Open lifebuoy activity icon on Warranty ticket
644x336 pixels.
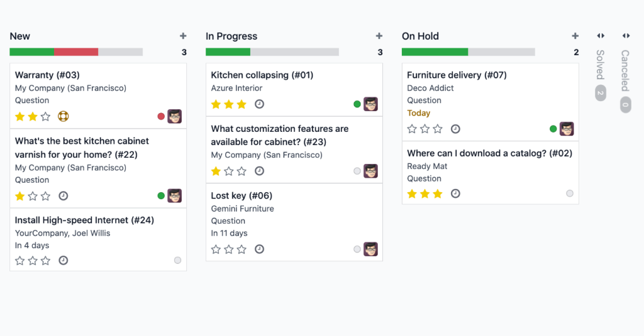click(64, 117)
